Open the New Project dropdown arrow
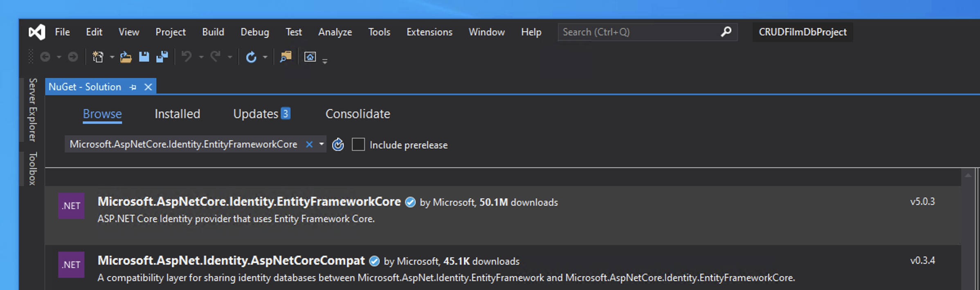This screenshot has width=980, height=290. [112, 57]
